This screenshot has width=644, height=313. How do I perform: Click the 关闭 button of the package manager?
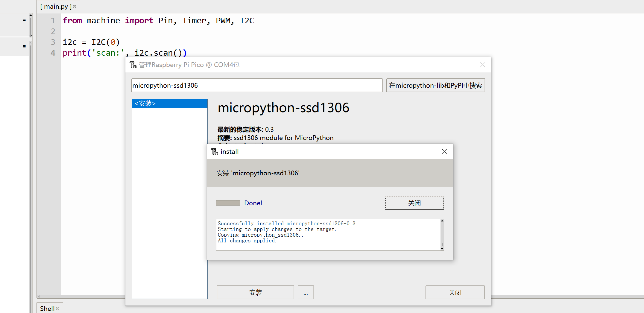tap(455, 292)
